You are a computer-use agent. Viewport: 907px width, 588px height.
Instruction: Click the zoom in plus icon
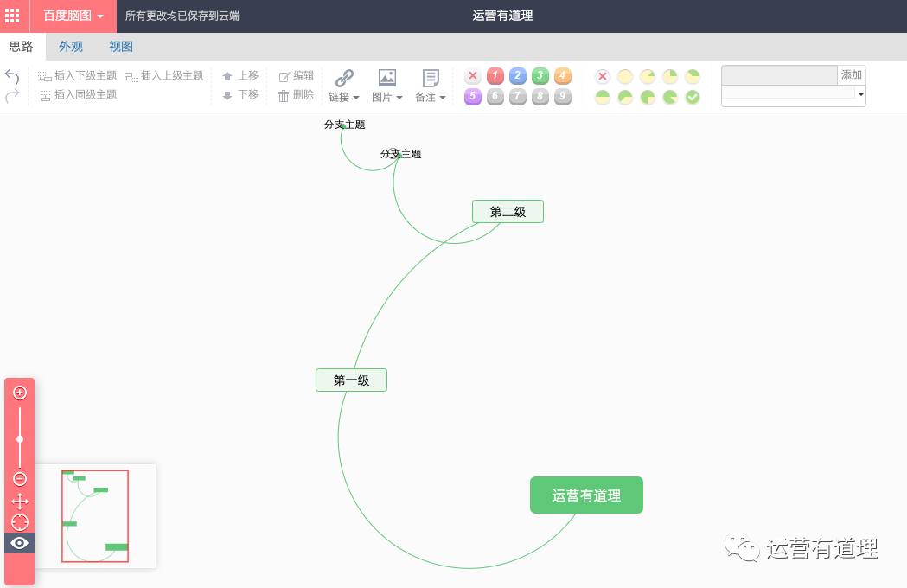pyautogui.click(x=20, y=393)
